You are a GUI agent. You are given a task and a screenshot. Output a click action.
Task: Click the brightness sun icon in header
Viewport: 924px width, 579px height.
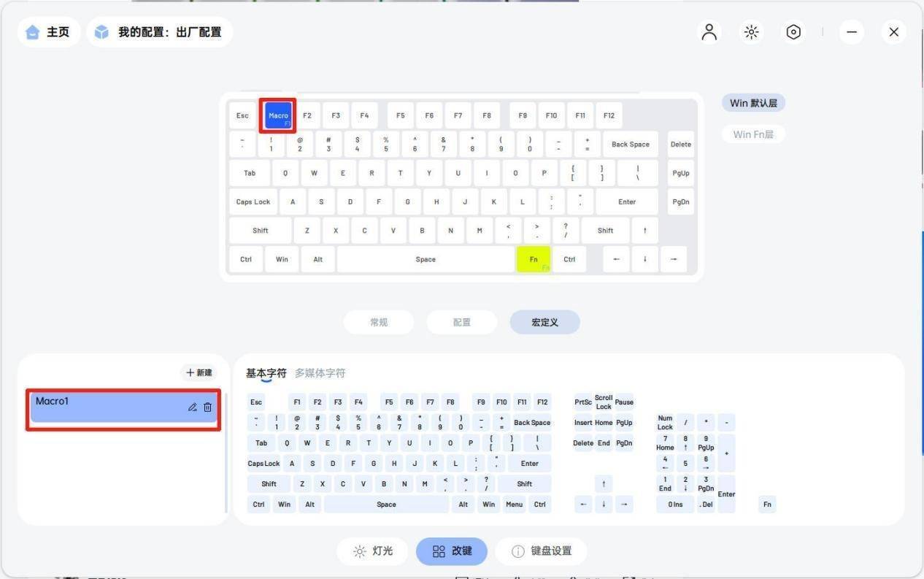tap(751, 32)
